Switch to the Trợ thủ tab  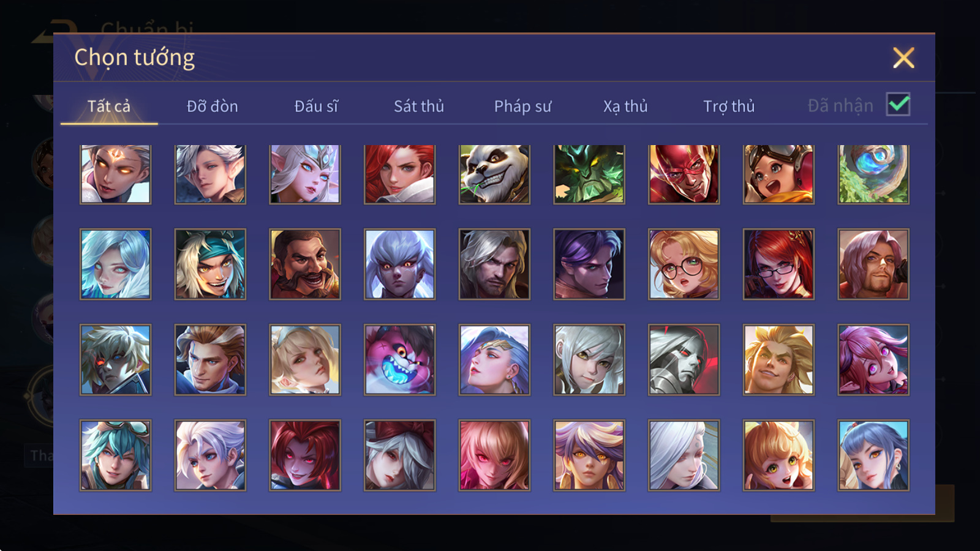(729, 107)
